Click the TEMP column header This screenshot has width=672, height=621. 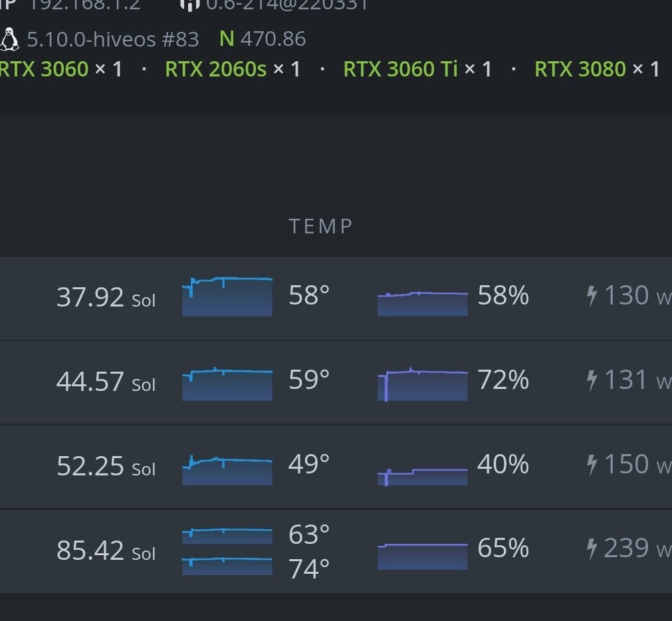point(320,226)
